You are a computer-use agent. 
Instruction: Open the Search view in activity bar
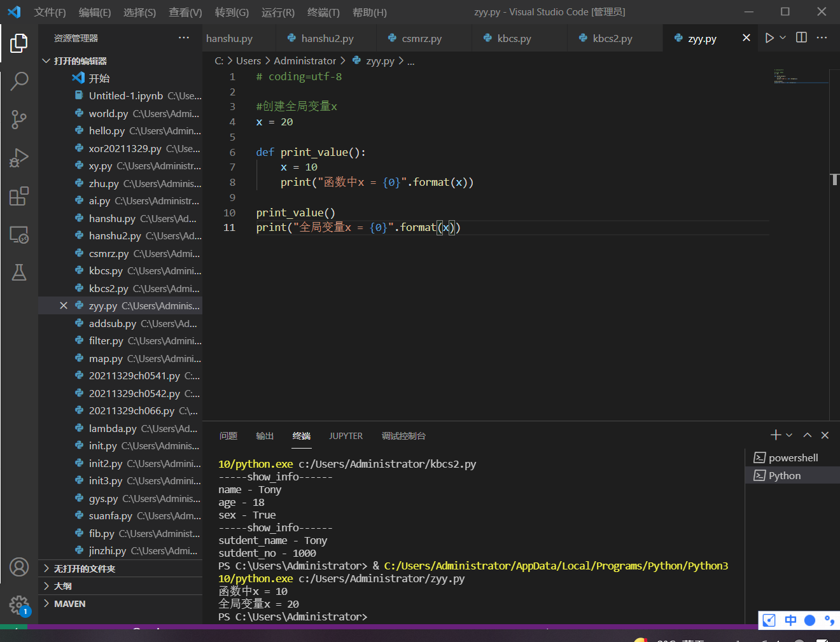tap(19, 81)
